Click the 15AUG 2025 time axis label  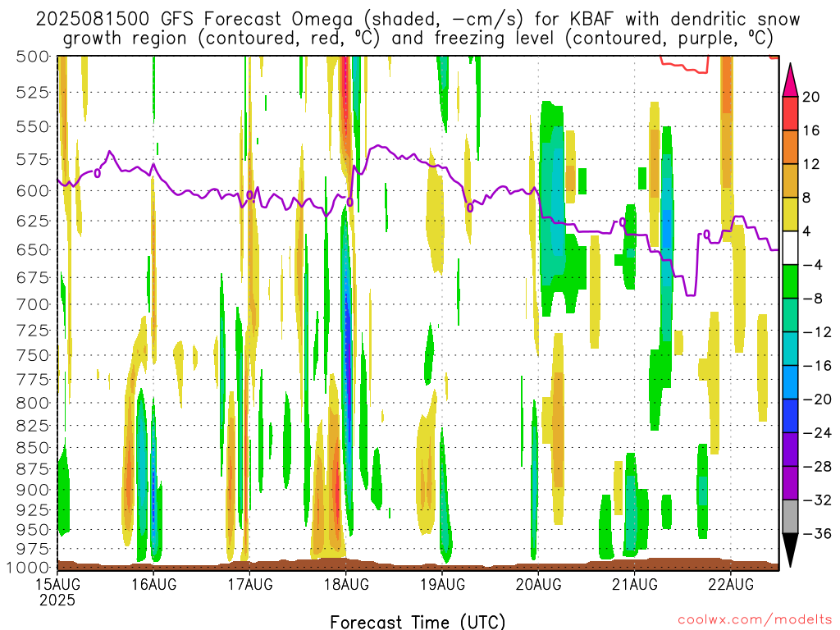(57, 591)
